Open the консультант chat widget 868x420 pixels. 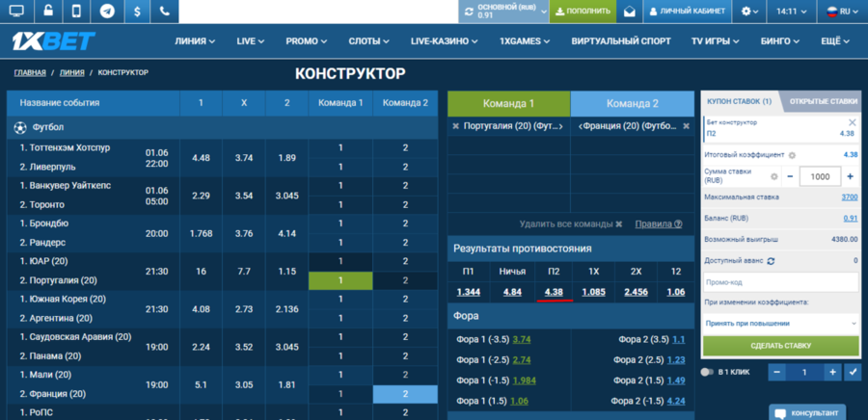(807, 413)
